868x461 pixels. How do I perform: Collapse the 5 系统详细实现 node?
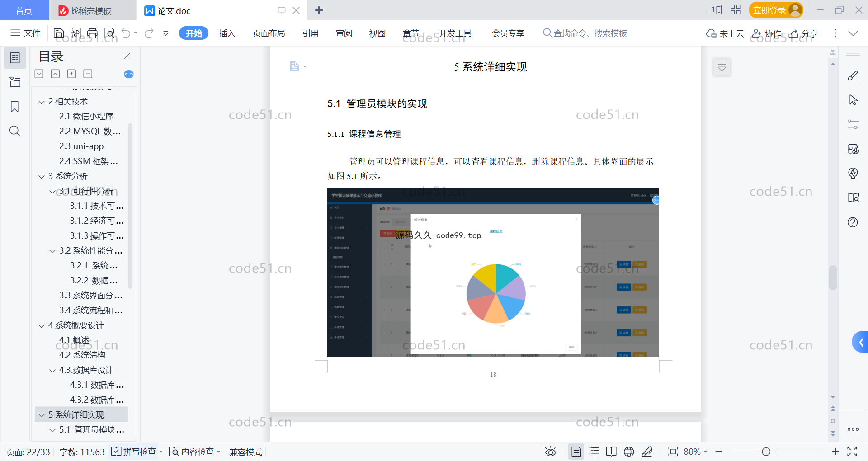[x=42, y=415]
